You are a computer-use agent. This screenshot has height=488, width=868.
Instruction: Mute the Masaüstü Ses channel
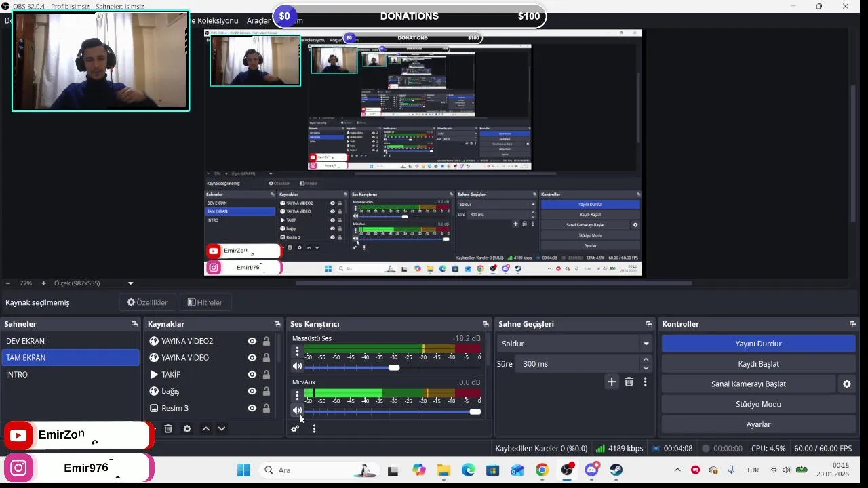click(x=297, y=367)
